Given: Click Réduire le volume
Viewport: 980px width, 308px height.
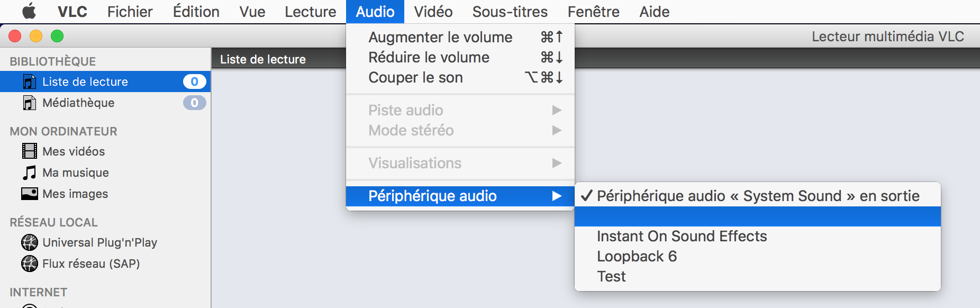Looking at the screenshot, I should coord(429,58).
